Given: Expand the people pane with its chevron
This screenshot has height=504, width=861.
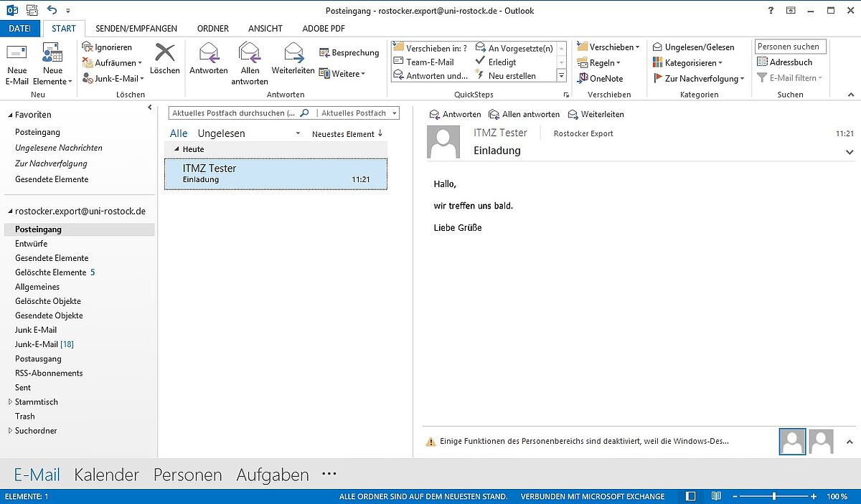Looking at the screenshot, I should click(850, 442).
